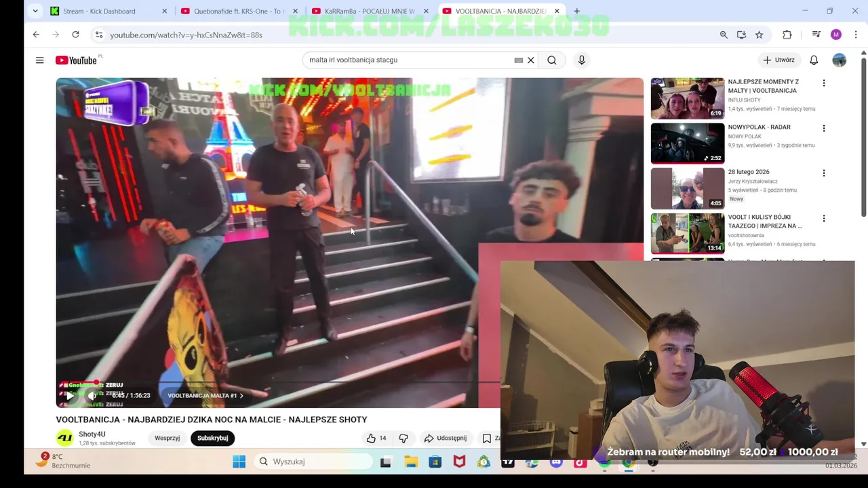Start voice search with the microphone
The height and width of the screenshot is (488, 868).
pyautogui.click(x=581, y=60)
